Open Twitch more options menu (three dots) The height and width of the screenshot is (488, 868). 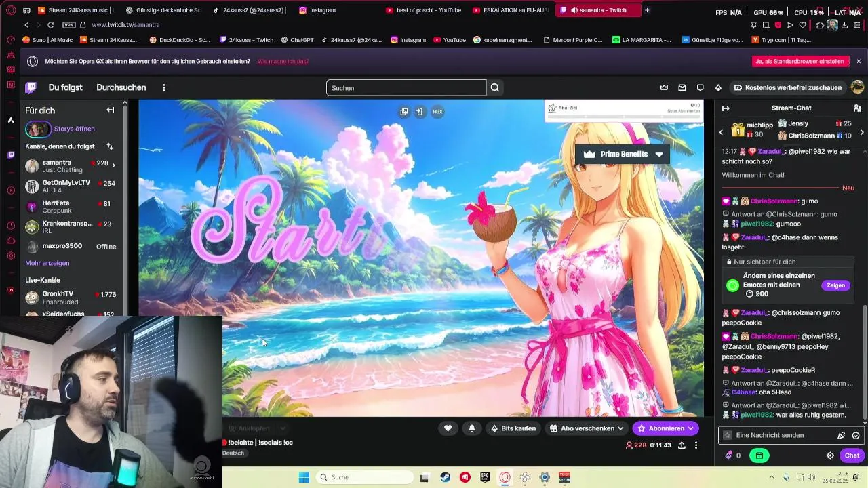[163, 87]
